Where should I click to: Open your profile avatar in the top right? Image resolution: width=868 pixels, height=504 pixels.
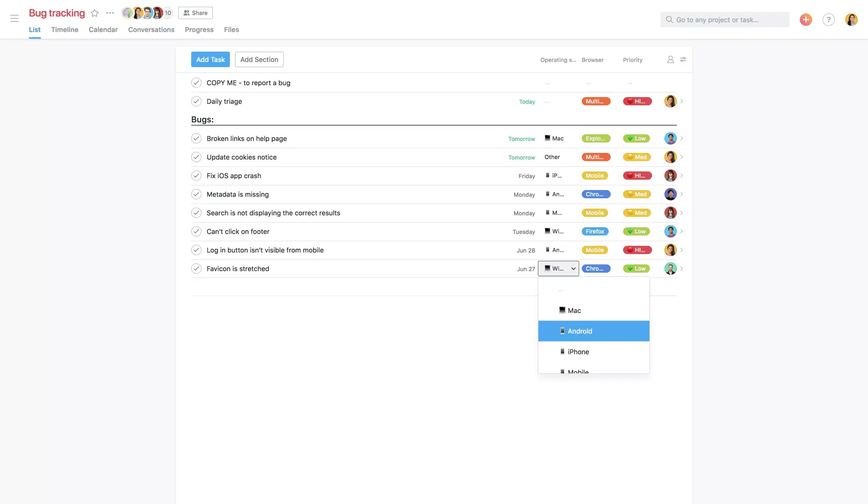851,19
